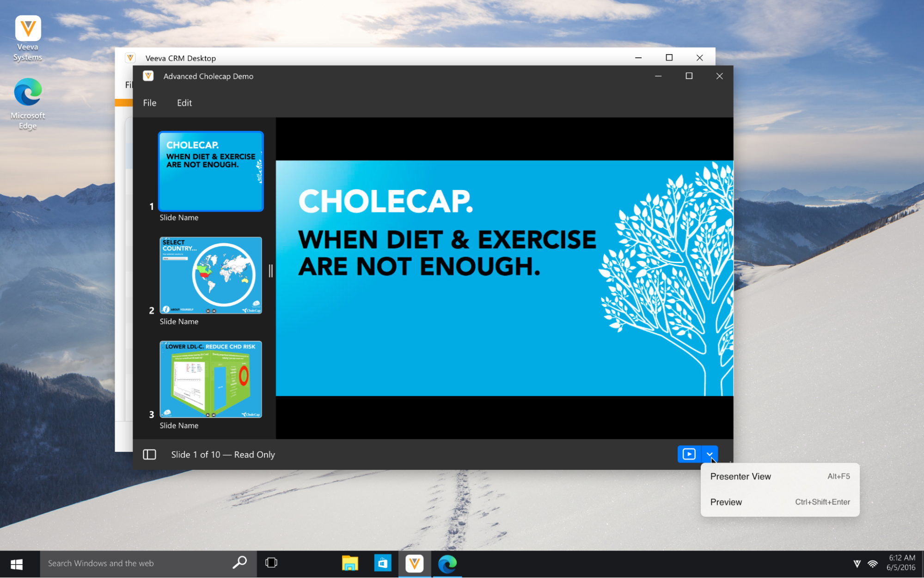The width and height of the screenshot is (924, 578).
Task: Click the slideshow play button
Action: [x=689, y=454]
